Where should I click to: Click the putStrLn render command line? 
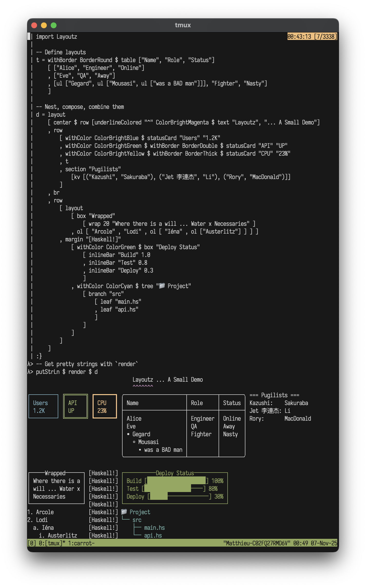[67, 372]
